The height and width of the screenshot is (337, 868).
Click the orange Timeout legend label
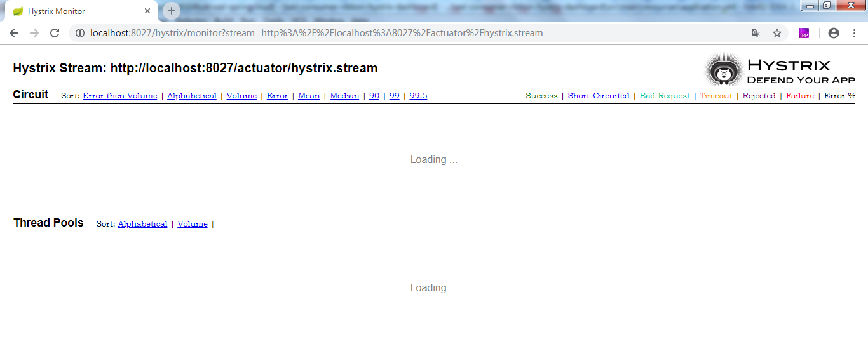[716, 96]
